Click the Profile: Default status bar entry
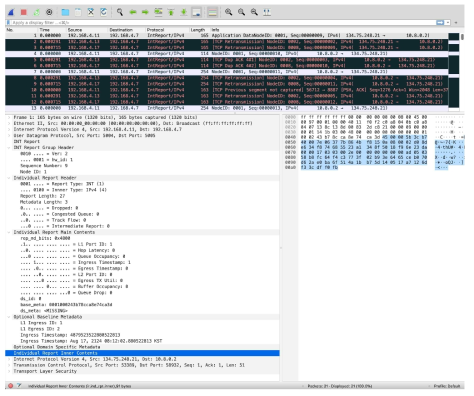The width and height of the screenshot is (474, 396). pos(447,386)
